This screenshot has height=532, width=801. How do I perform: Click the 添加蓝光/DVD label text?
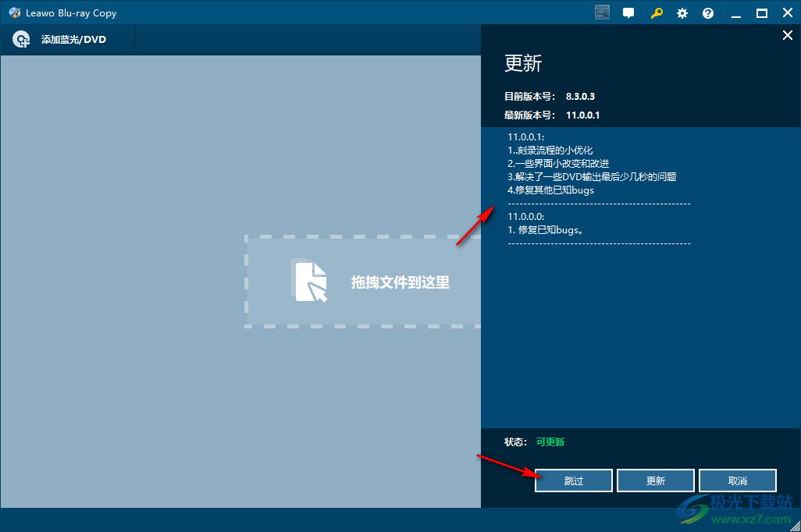[x=73, y=40]
